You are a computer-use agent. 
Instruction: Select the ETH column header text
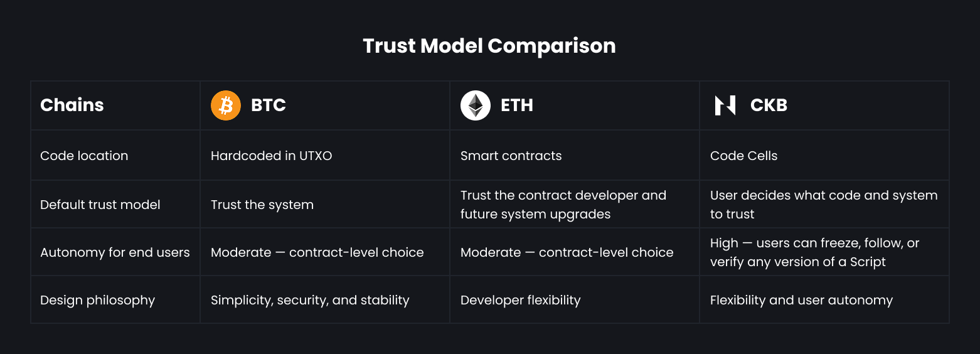click(517, 105)
